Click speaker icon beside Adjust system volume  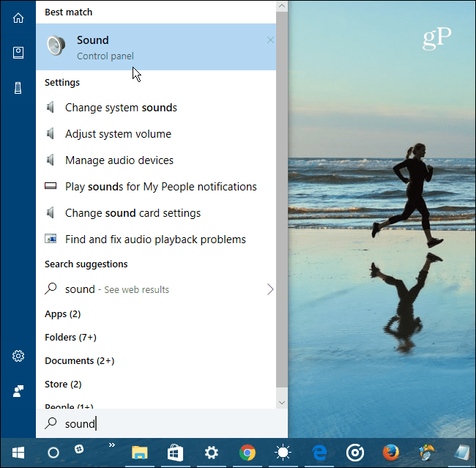coord(51,133)
